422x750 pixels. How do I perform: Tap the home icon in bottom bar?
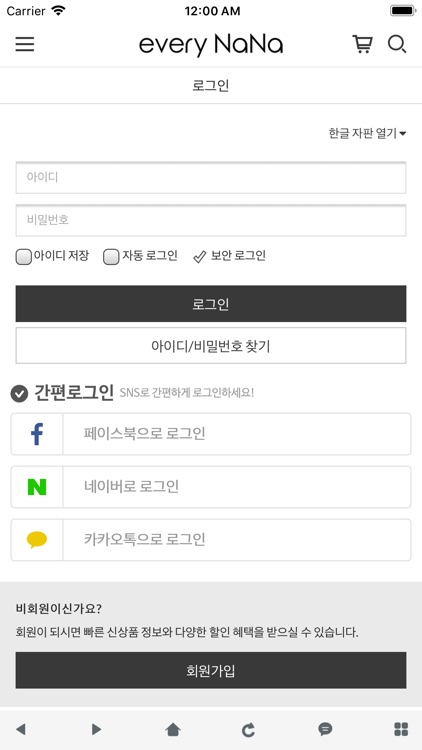tap(173, 729)
